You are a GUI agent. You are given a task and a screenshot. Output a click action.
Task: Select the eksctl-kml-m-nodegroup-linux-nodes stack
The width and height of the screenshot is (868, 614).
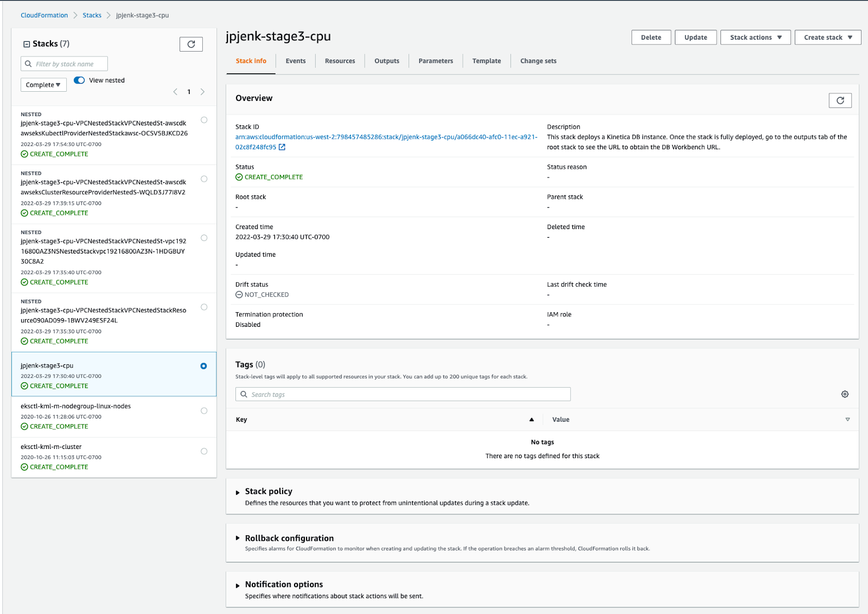point(204,410)
